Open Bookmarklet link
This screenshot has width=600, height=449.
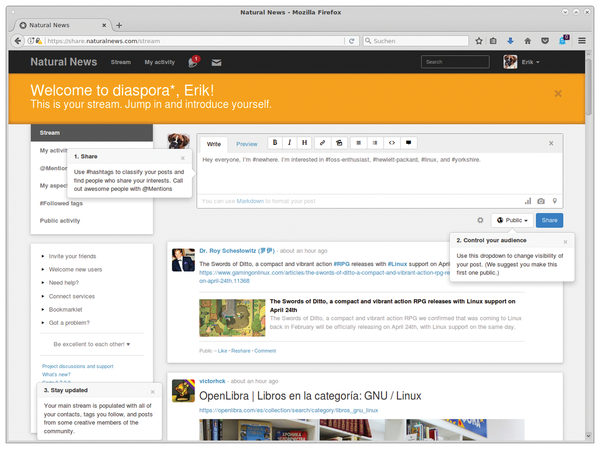65,309
